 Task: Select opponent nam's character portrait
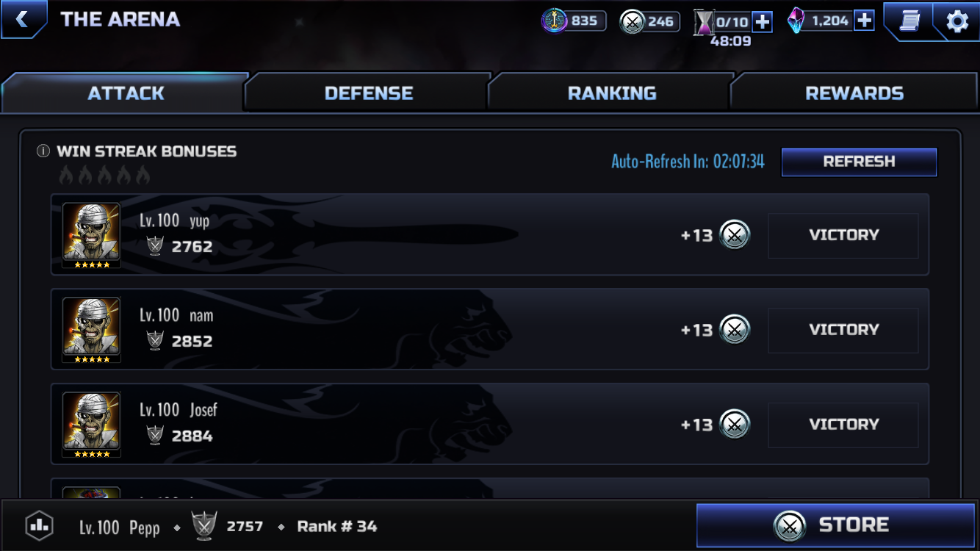click(x=92, y=330)
